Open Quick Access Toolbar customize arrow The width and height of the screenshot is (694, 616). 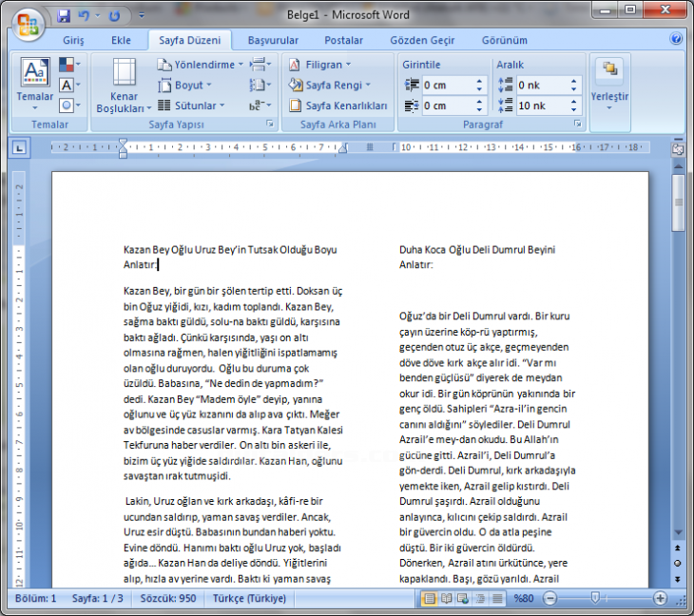click(142, 16)
